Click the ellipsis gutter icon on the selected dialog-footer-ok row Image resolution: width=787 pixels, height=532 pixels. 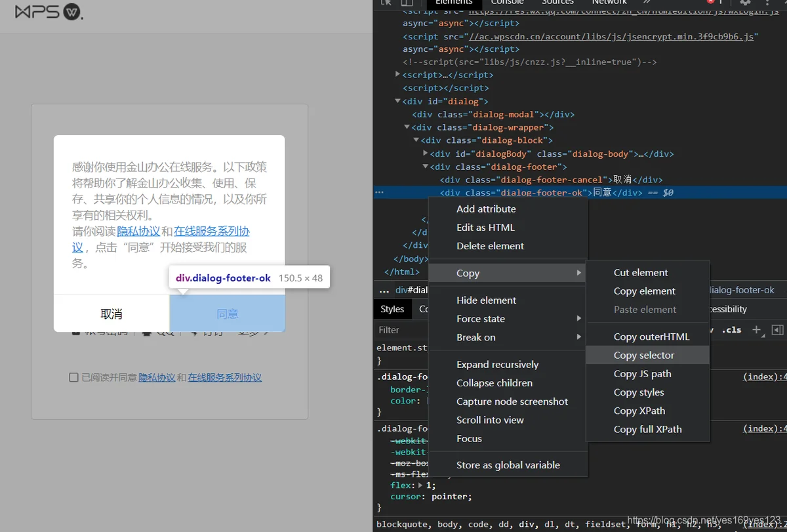pyautogui.click(x=379, y=192)
